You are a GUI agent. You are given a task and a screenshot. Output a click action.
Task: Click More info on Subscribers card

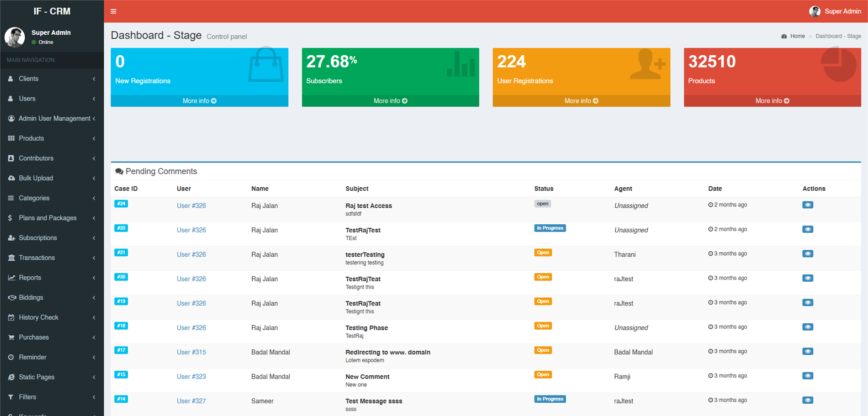tap(391, 101)
